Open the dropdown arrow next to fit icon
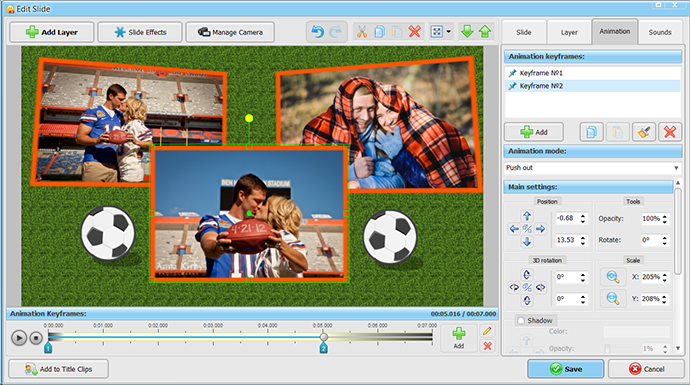690x385 pixels. [x=448, y=32]
